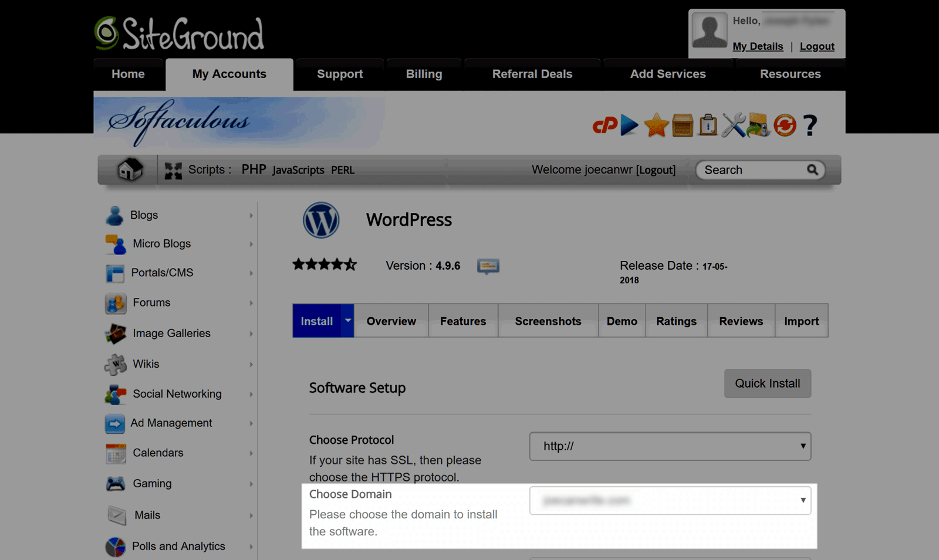Open the Choose Protocol http:// dropdown

670,446
